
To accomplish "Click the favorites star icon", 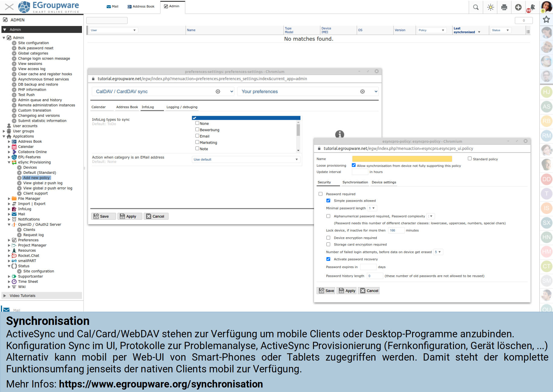I will (x=546, y=20).
